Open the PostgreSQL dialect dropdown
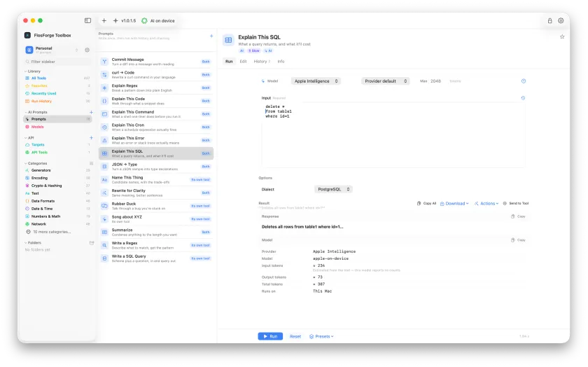 pyautogui.click(x=333, y=190)
